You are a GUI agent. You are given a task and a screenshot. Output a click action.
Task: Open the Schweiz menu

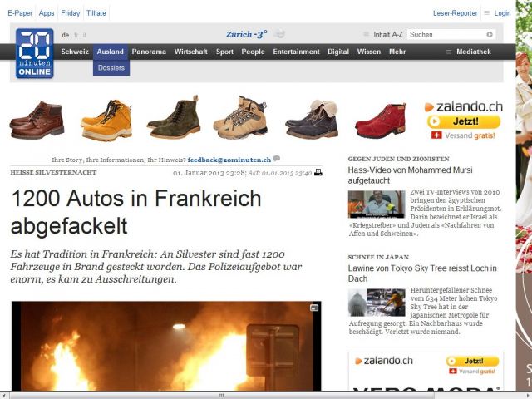pyautogui.click(x=75, y=52)
